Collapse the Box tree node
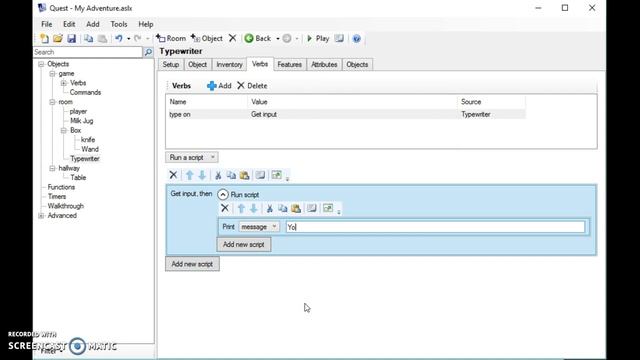This screenshot has height=360, width=640. [64, 130]
